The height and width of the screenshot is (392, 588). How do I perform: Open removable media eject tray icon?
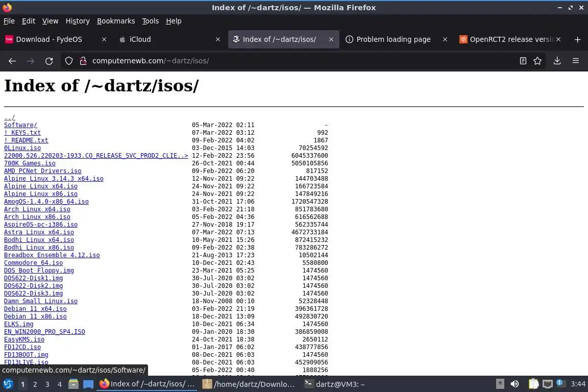point(500,384)
